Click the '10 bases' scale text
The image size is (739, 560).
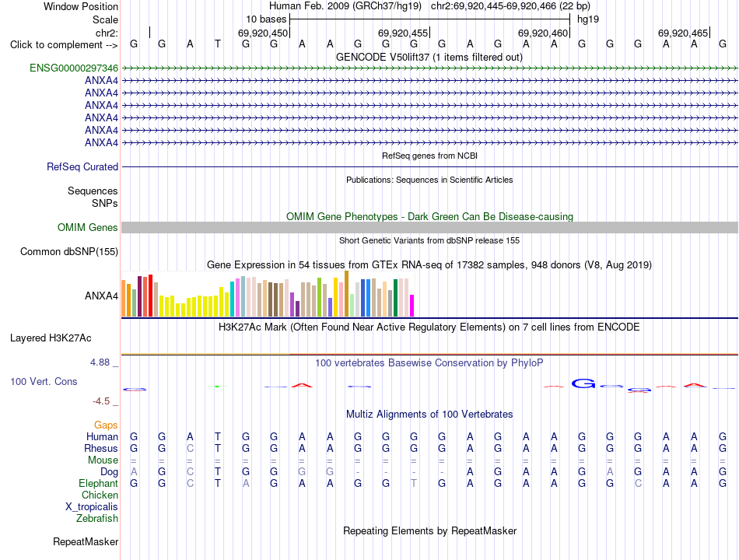[x=266, y=19]
